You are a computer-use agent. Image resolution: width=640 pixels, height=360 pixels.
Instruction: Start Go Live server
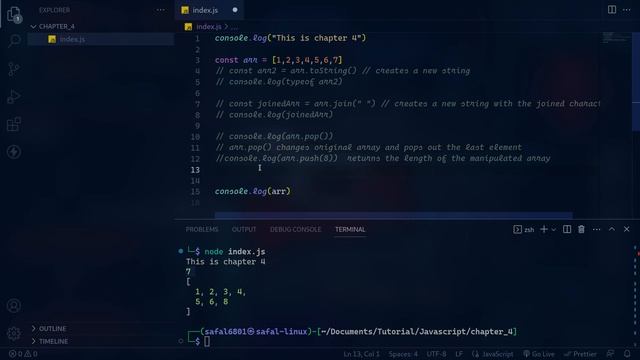pos(539,354)
